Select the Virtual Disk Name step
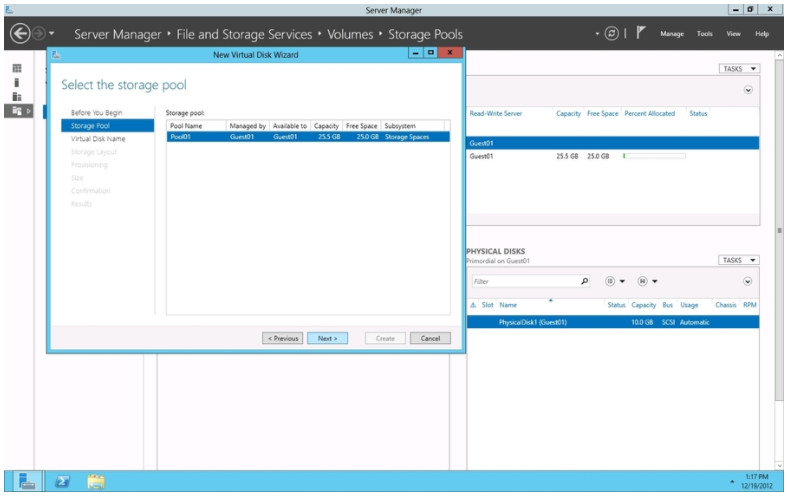 click(98, 139)
